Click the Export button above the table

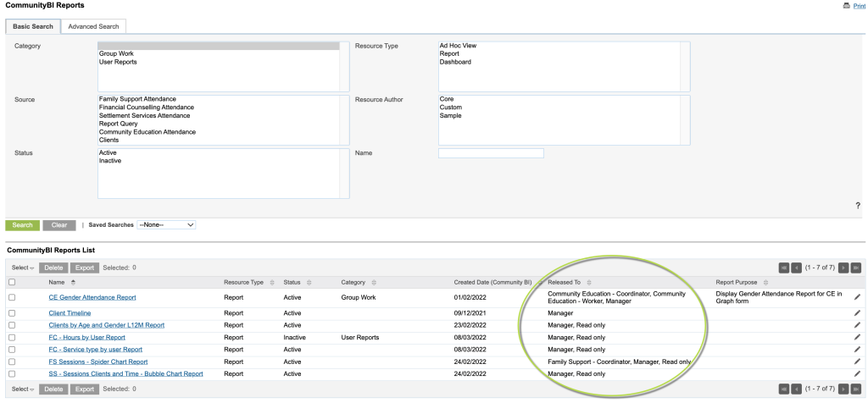(x=85, y=268)
